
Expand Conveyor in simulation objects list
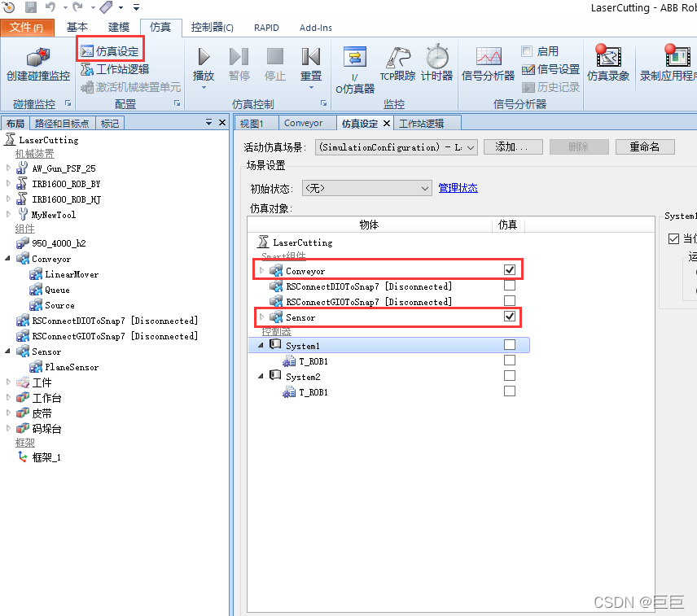[262, 270]
